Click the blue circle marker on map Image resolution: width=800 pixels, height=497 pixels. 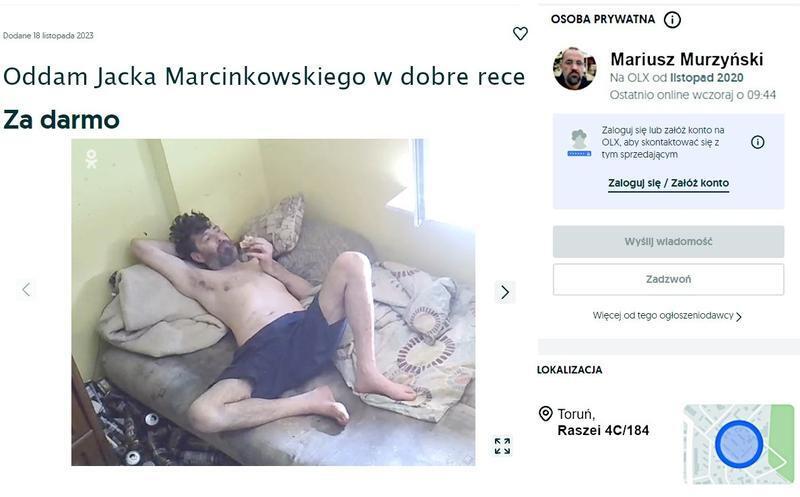[x=739, y=444]
